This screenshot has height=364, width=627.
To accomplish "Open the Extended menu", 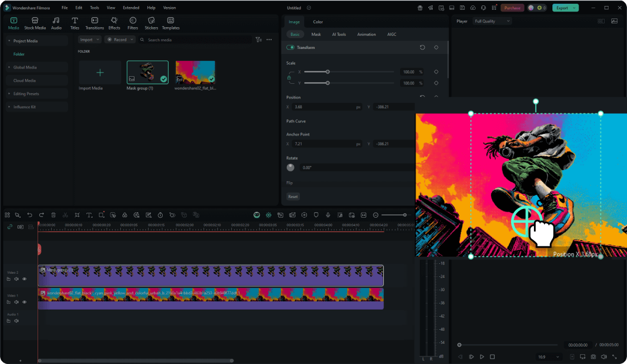I will 131,8.
